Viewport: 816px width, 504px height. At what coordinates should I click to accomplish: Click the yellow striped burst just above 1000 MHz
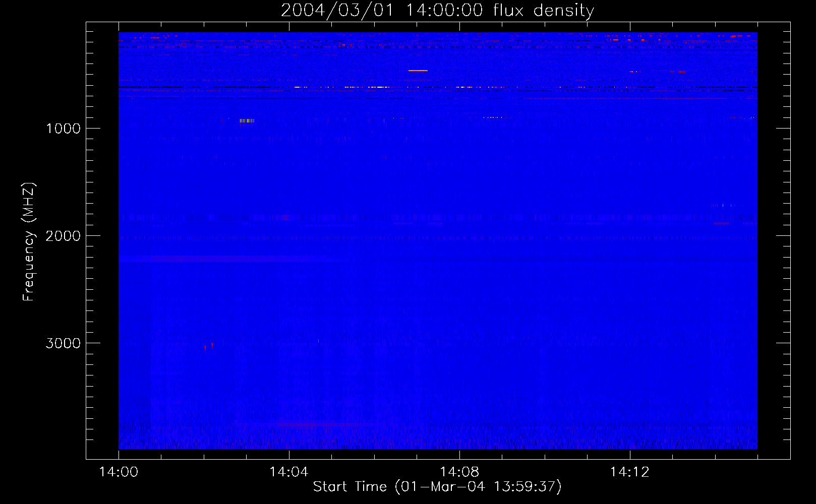pyautogui.click(x=247, y=120)
